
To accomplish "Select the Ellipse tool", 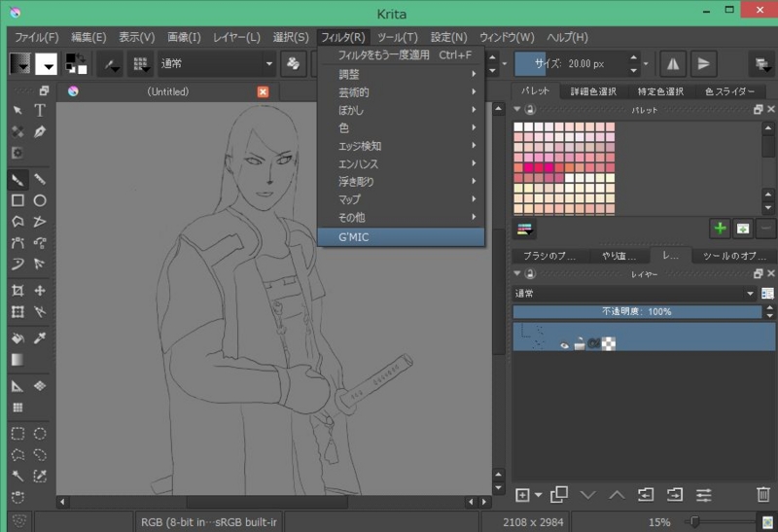I will (40, 200).
